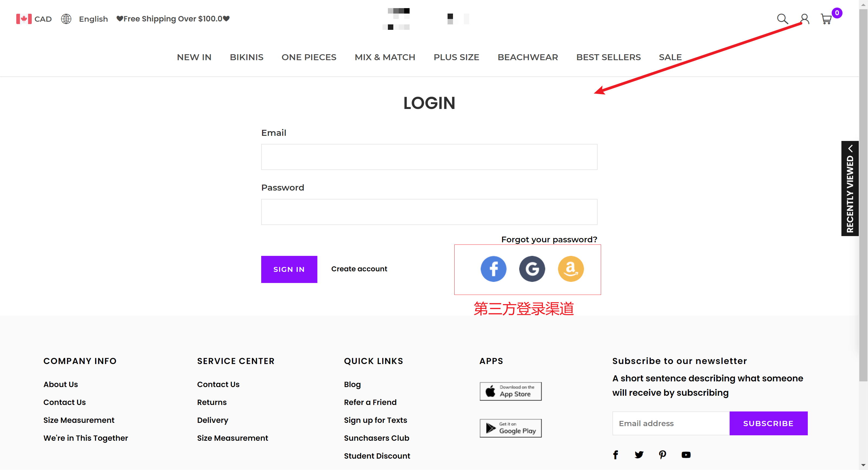Open the English language selector

pyautogui.click(x=85, y=19)
